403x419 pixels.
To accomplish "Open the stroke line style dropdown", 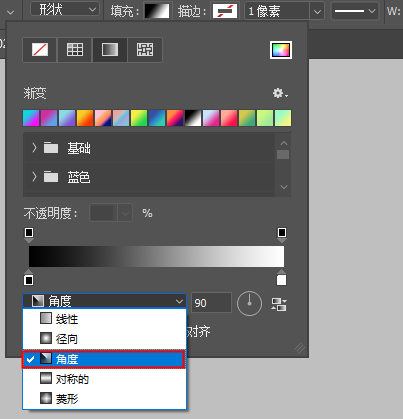I will coord(355,11).
